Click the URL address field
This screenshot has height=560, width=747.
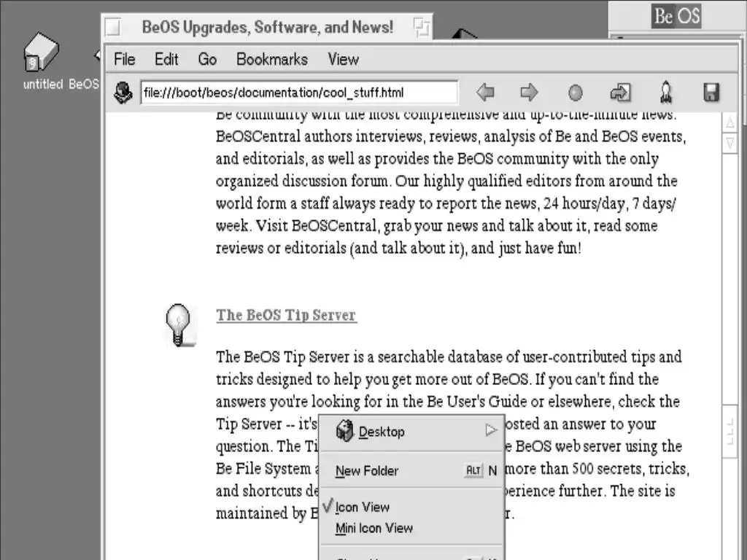click(299, 93)
